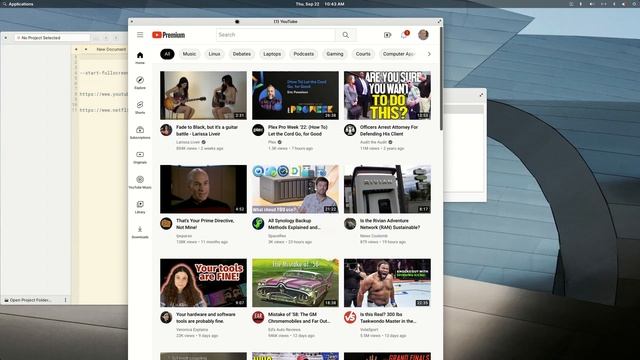Open YouTube Music in sidebar
640x360 pixels.
point(140,182)
